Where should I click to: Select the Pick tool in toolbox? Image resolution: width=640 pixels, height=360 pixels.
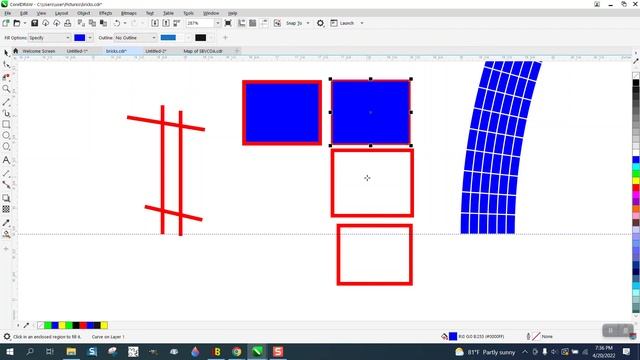(x=6, y=53)
